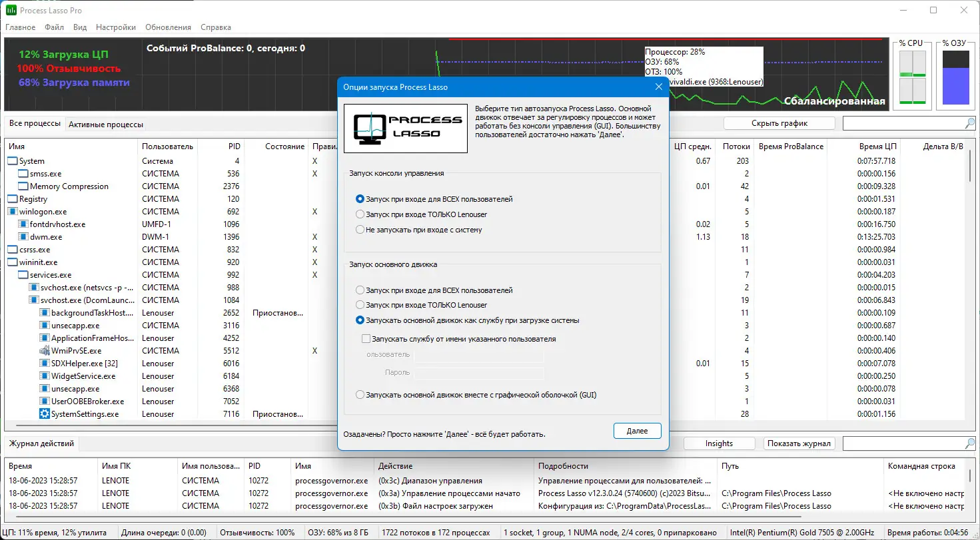
Task: Click the svchost.exe (netsvcs) process icon
Action: [x=34, y=288]
